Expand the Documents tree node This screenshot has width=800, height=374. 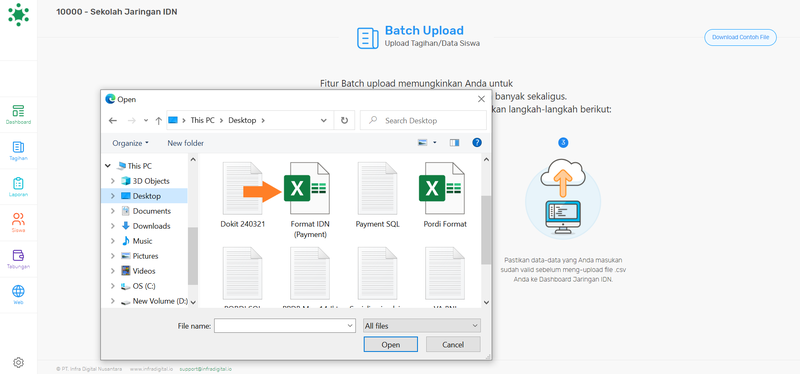point(113,211)
